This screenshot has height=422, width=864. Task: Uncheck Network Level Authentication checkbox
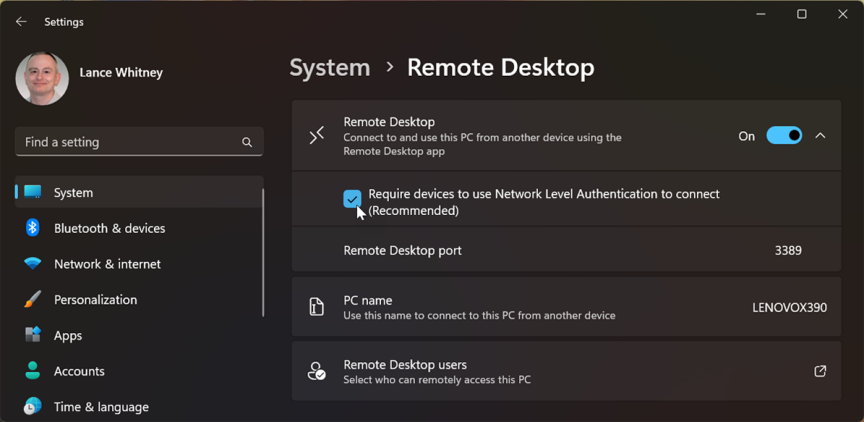coord(352,199)
